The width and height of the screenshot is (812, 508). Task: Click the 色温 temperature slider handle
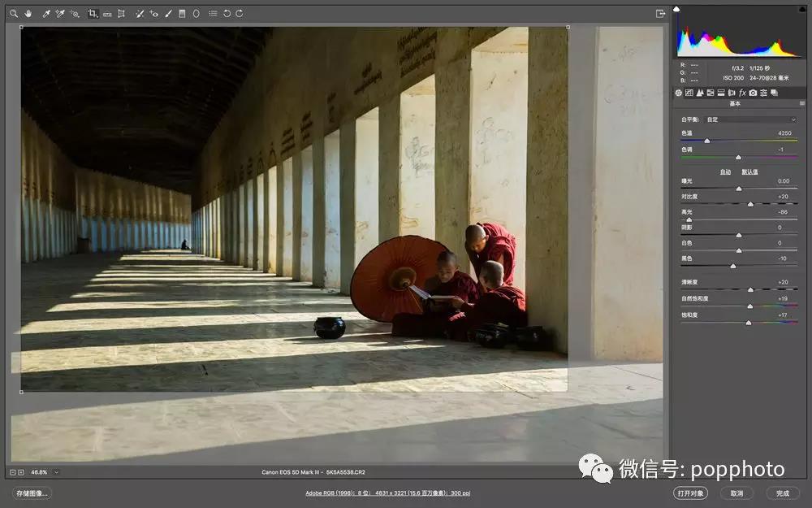706,141
